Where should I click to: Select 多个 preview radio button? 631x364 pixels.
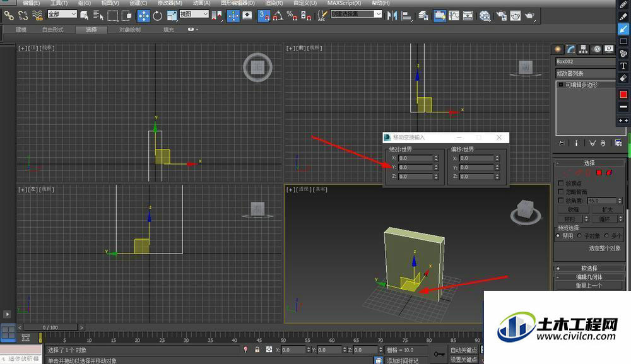pyautogui.click(x=606, y=236)
